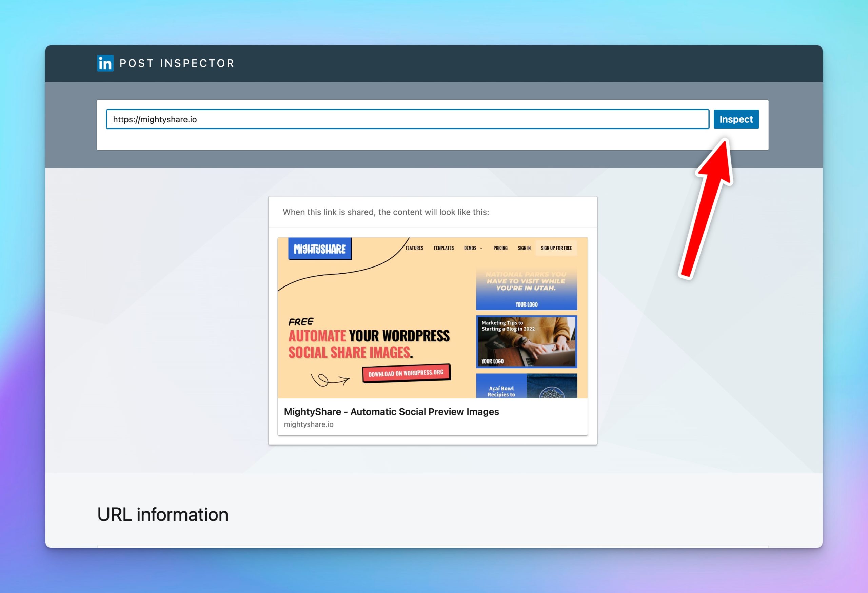Focus the URL input field
Screen dimensions: 868x593
tap(407, 119)
